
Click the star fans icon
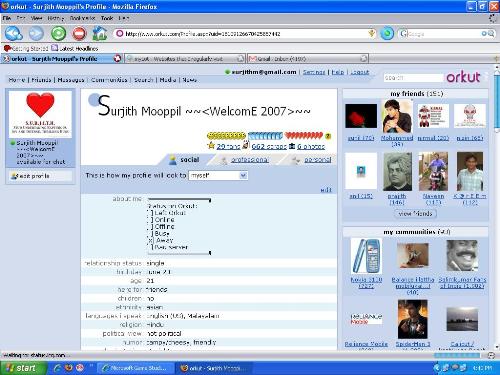coord(211,146)
